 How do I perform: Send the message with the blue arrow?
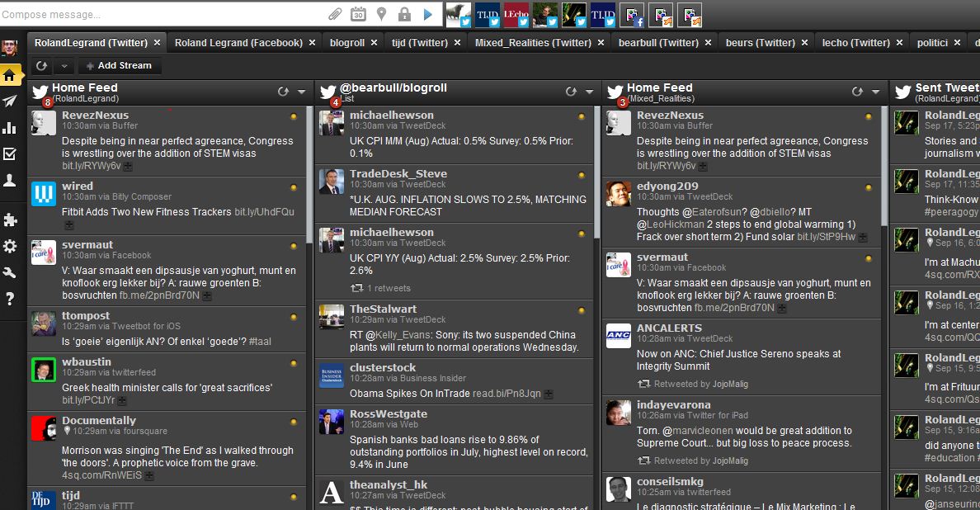tap(428, 14)
